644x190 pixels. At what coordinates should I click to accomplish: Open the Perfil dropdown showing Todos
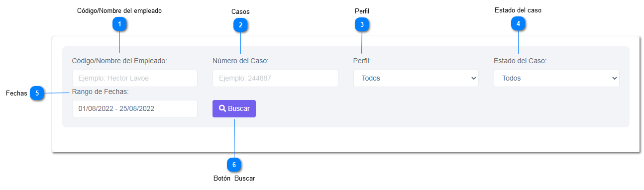[416, 78]
